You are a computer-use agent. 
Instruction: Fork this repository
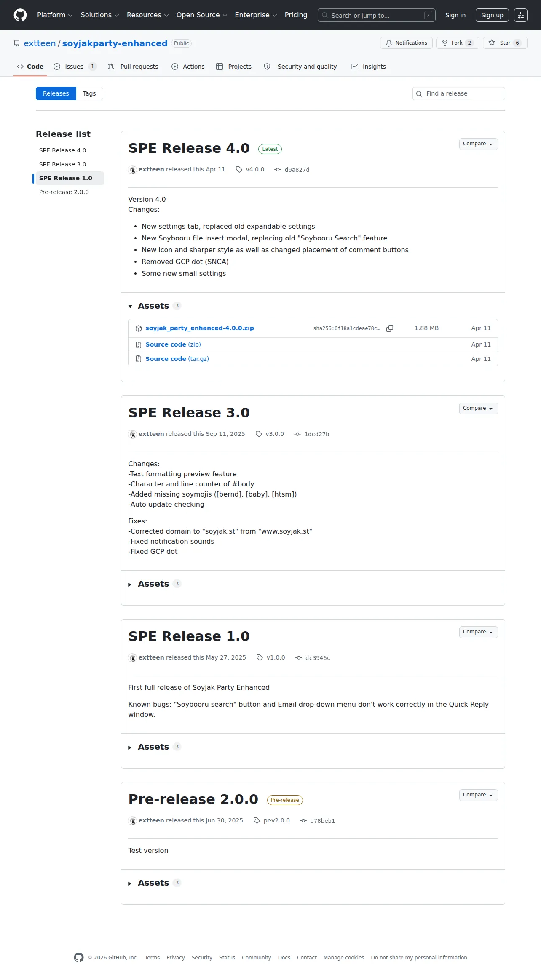(x=458, y=43)
